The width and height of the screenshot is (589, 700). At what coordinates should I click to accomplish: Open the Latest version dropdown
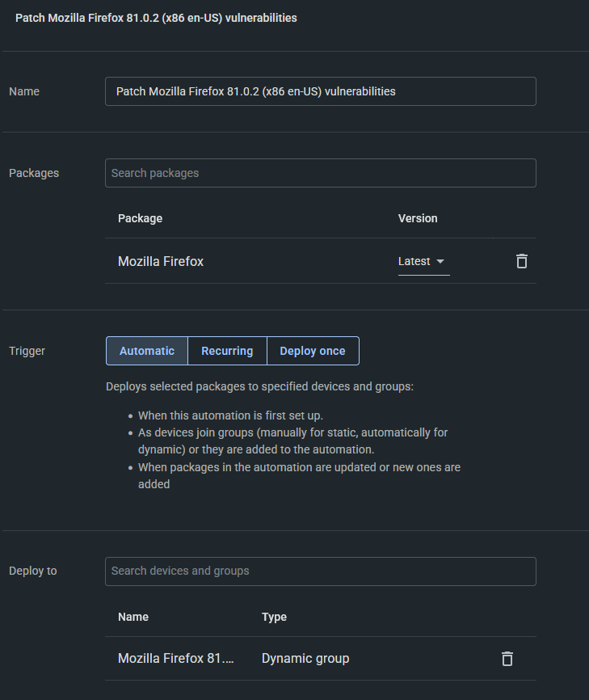pyautogui.click(x=423, y=262)
